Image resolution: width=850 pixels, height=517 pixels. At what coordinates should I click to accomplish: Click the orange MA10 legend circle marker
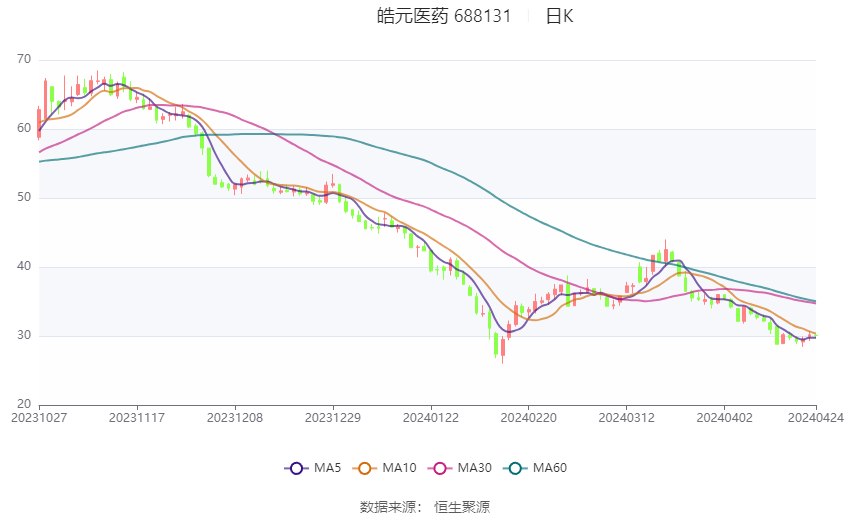(365, 468)
